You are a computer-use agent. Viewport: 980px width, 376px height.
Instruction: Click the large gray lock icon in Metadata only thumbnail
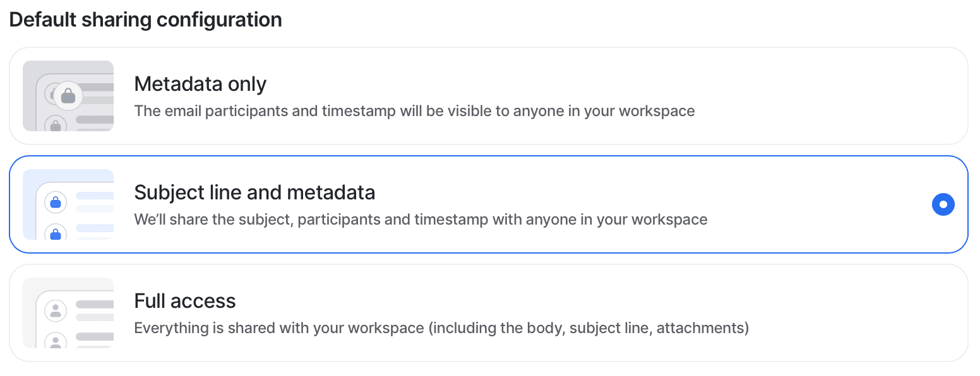click(68, 97)
